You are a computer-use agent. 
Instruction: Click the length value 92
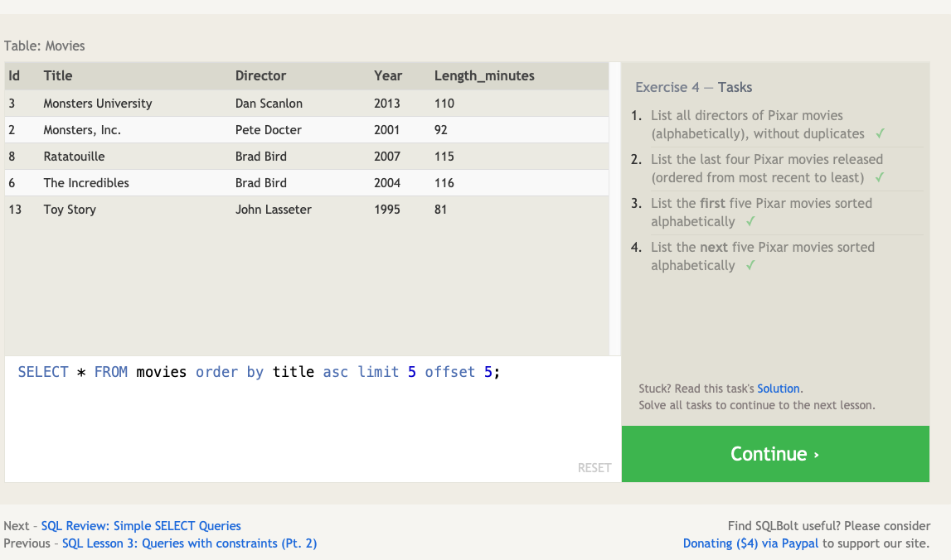(441, 130)
